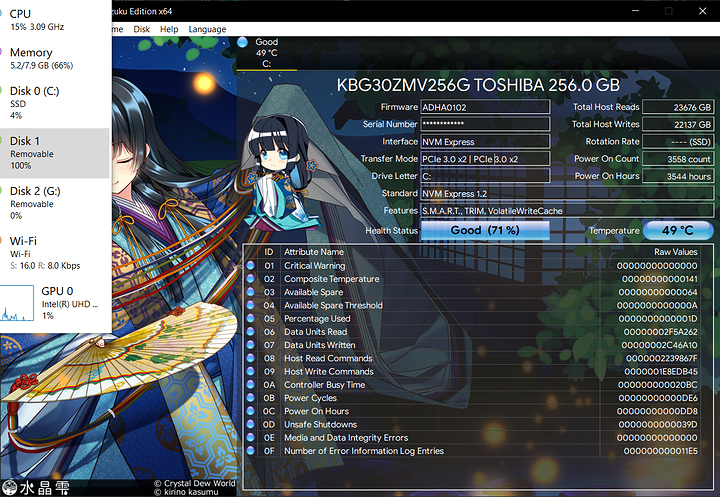Select CPU in Task Manager sidebar
720x497 pixels.
click(55, 20)
